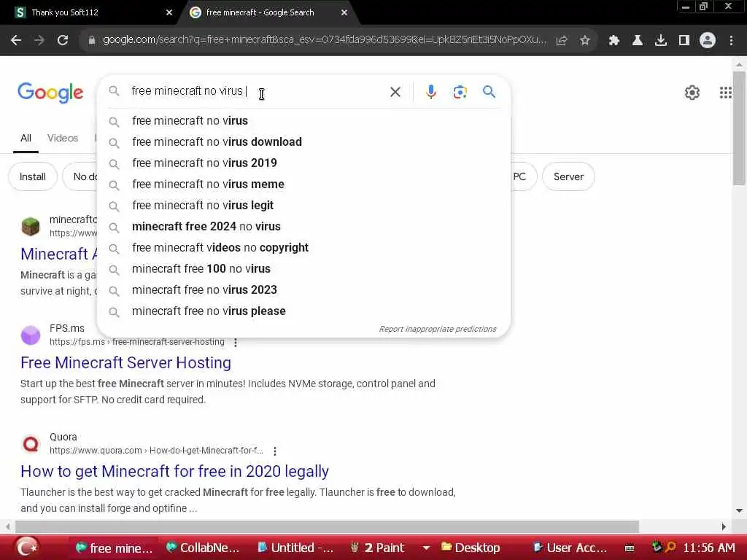The image size is (747, 560).
Task: Click the Install filter chip
Action: click(x=33, y=176)
